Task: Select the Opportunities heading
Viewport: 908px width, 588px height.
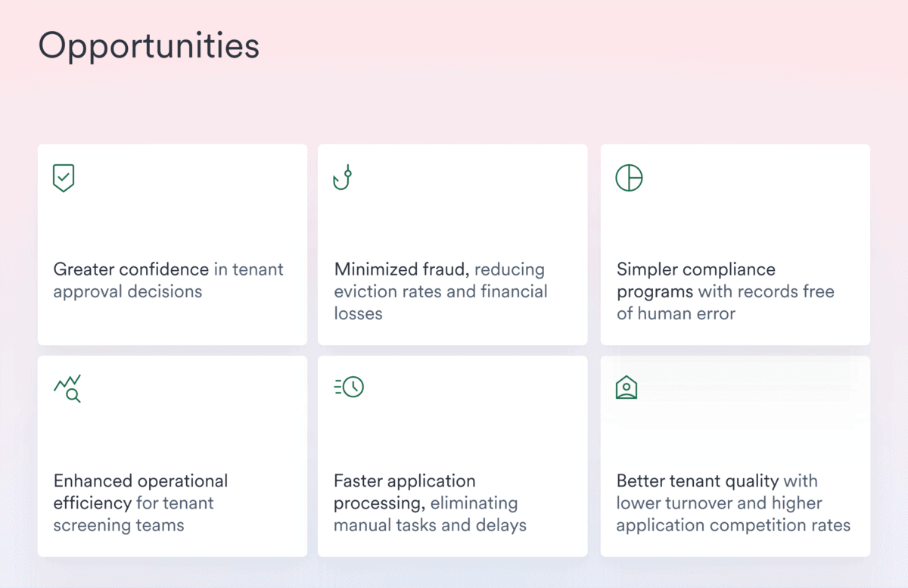Action: (149, 45)
